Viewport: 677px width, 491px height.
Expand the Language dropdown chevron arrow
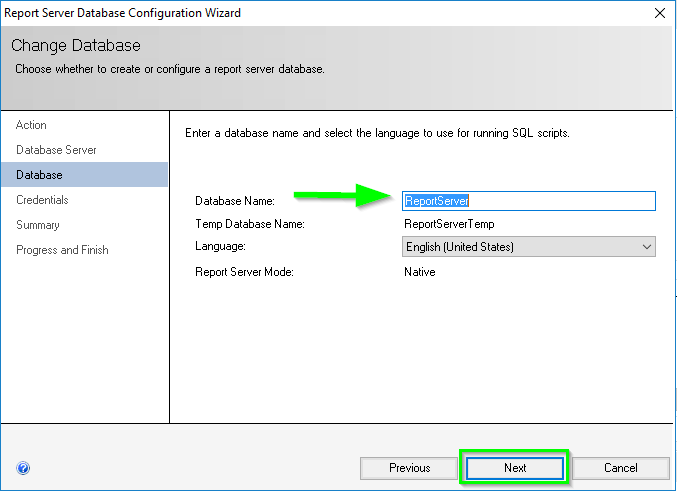(646, 247)
